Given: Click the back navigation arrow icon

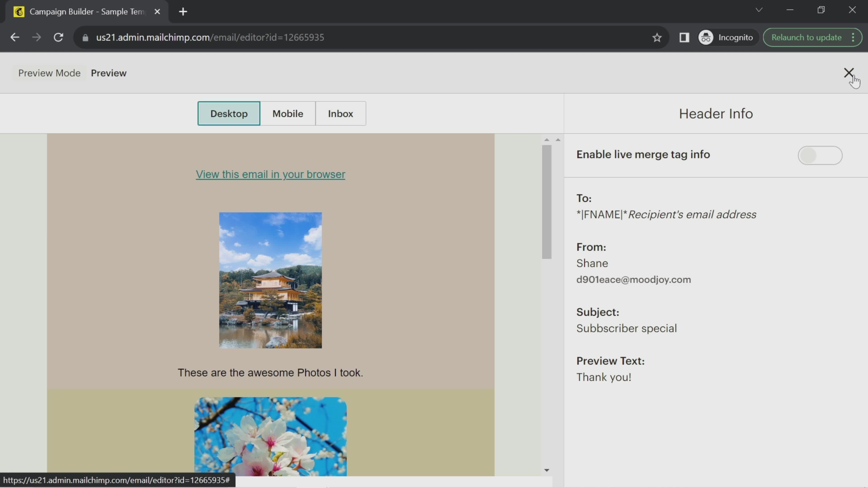Looking at the screenshot, I should click(14, 37).
